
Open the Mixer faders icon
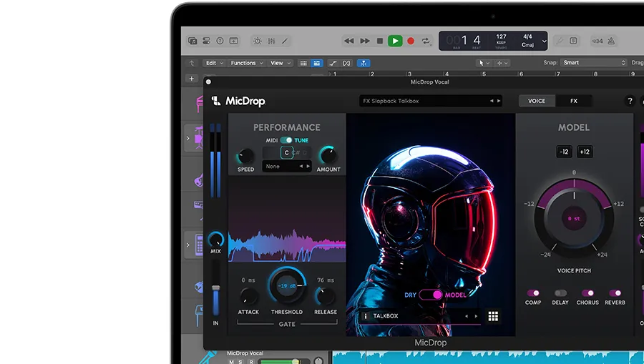coord(271,41)
